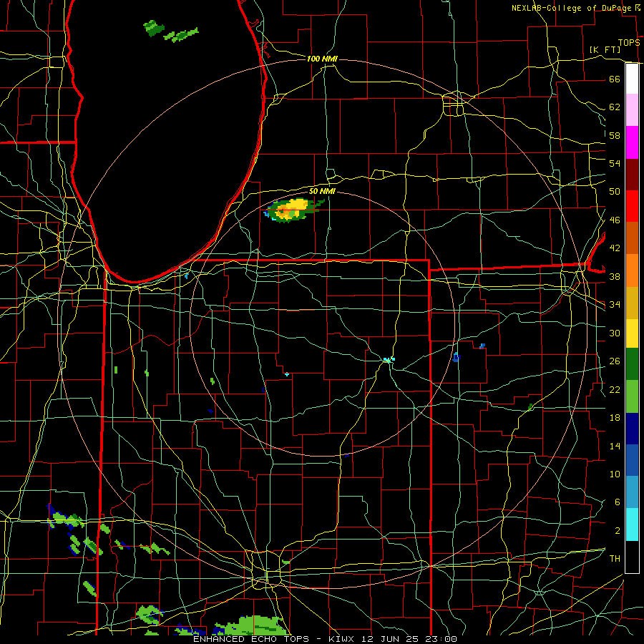
Task: Select the navy blue legend swatch
Action: [632, 429]
